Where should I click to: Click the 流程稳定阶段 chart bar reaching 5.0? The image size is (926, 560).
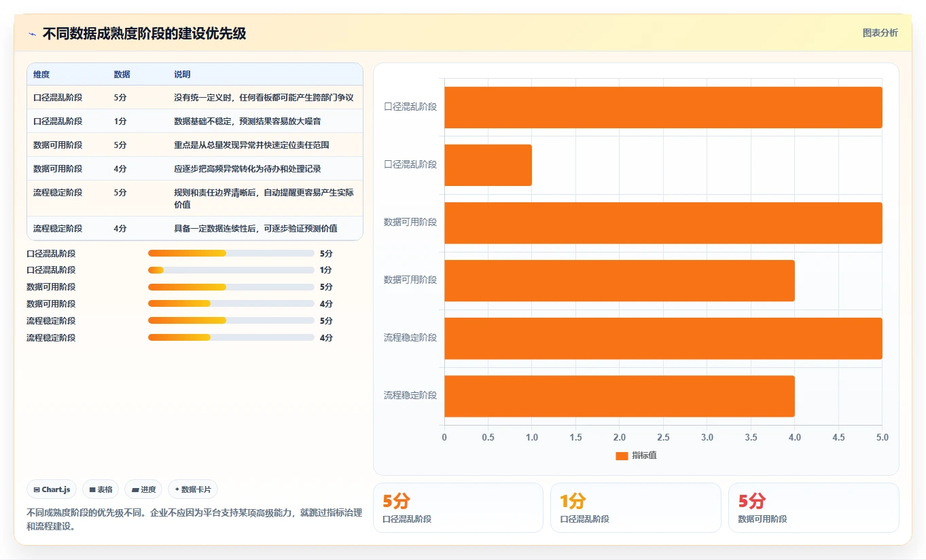pos(663,338)
